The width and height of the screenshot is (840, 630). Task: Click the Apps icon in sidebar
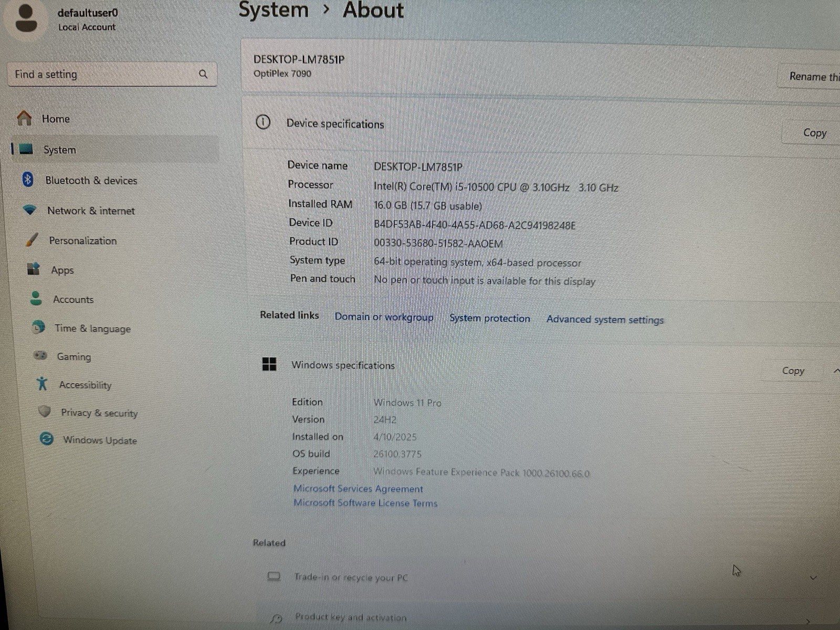point(34,269)
